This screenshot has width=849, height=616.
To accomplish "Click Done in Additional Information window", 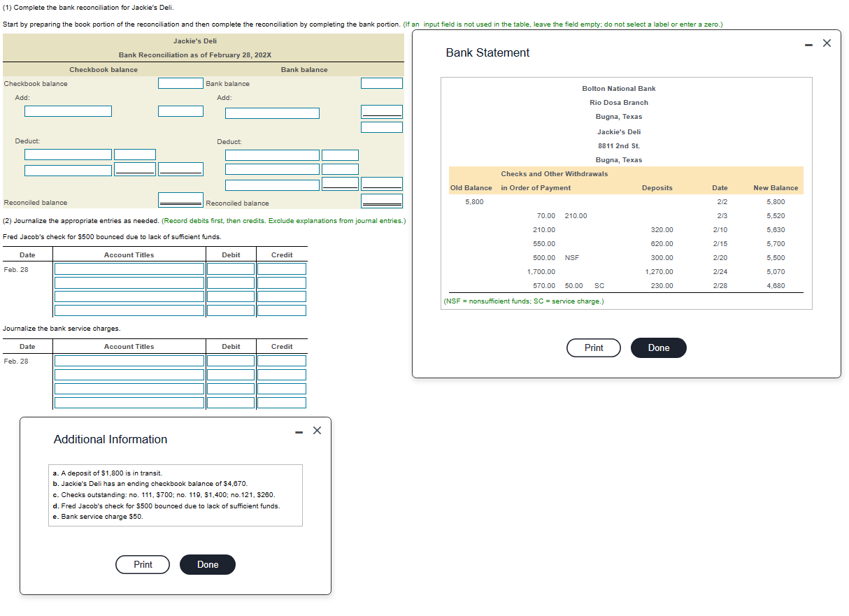I will pyautogui.click(x=208, y=564).
